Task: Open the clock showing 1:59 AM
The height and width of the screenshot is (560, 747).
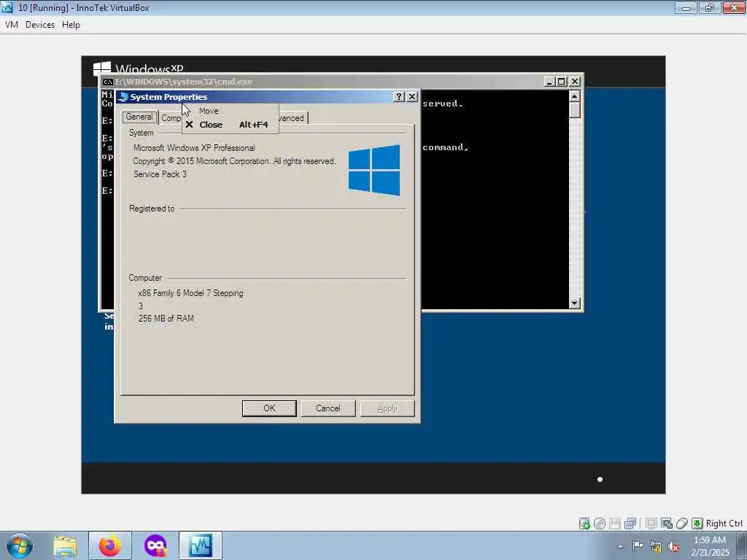Action: (x=710, y=546)
